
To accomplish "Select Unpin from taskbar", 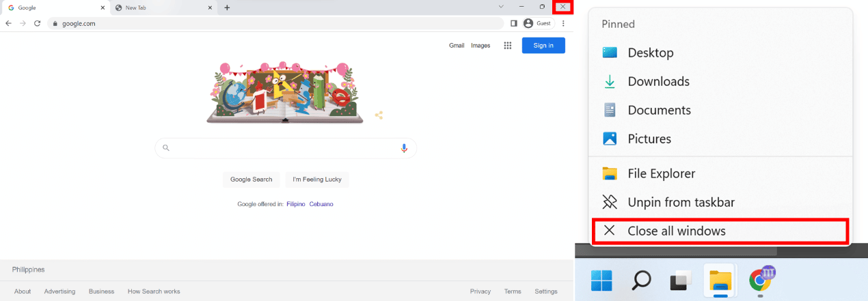I will click(x=720, y=202).
